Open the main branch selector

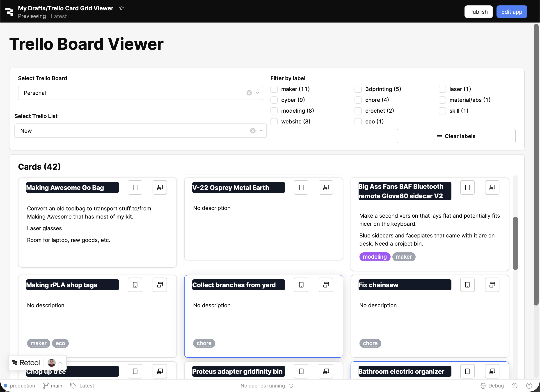(x=53, y=385)
